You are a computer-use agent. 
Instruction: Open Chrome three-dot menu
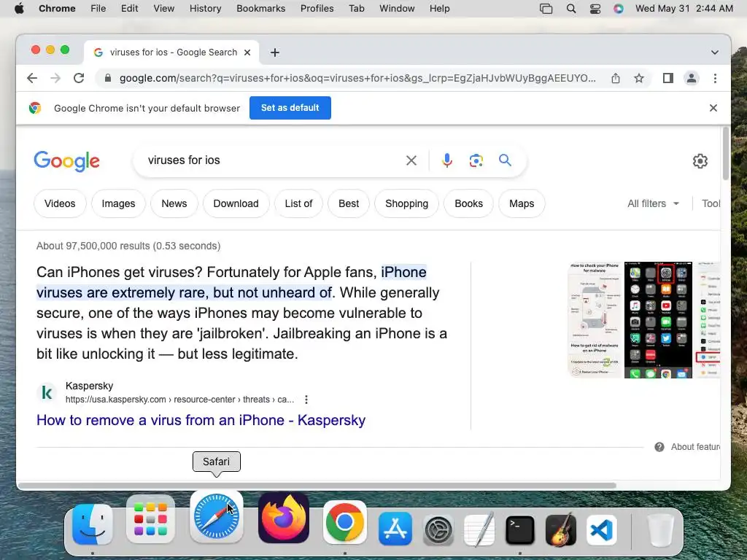715,78
